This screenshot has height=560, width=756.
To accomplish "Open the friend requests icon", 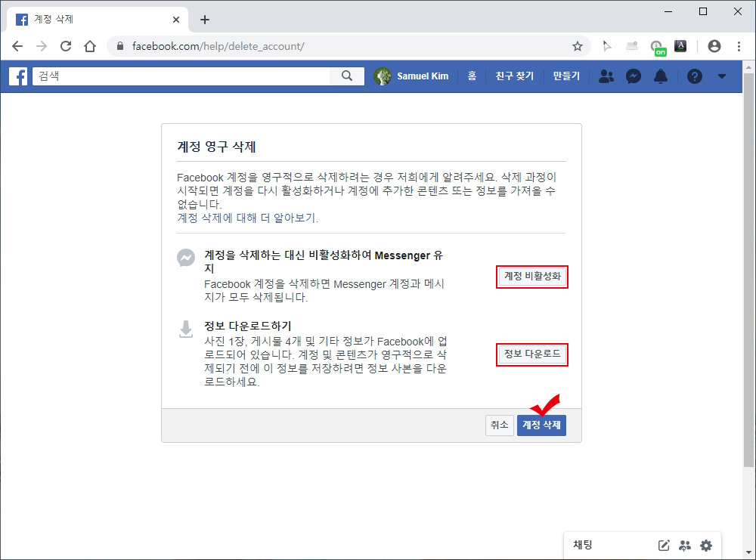I will [x=606, y=76].
